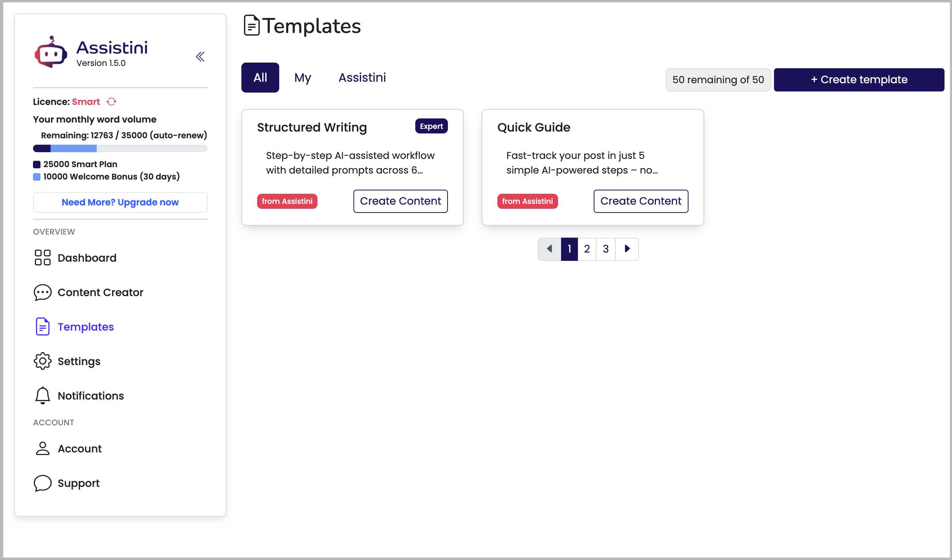Click Need More? Upgrade now
This screenshot has width=952, height=560.
pyautogui.click(x=120, y=202)
